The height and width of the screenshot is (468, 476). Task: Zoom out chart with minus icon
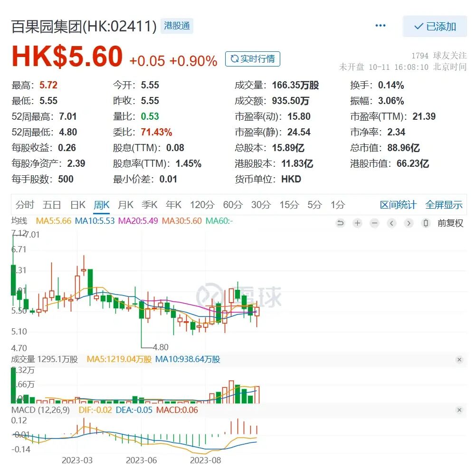click(x=375, y=223)
